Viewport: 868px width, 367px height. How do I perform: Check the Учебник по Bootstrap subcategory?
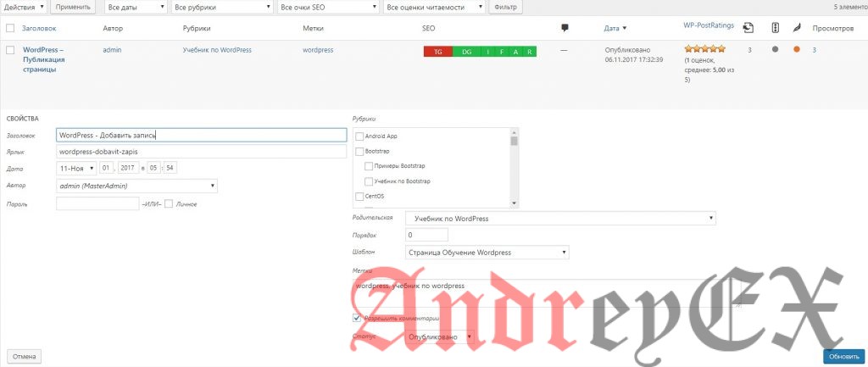369,181
